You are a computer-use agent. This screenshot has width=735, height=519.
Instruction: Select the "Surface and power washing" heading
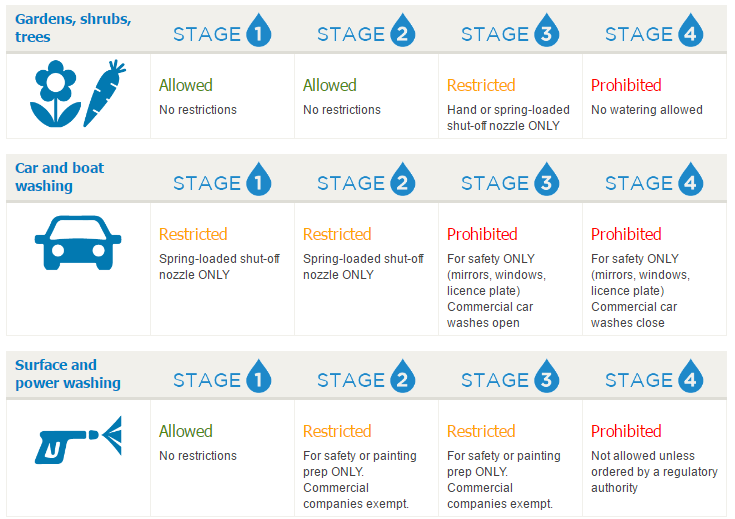pos(68,374)
